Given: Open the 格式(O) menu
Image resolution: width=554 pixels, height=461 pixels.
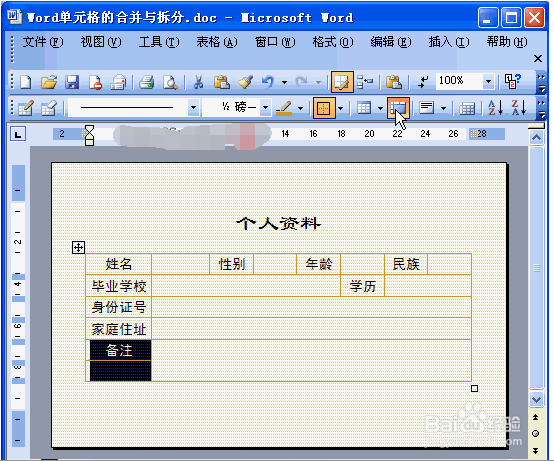Looking at the screenshot, I should coord(332,42).
